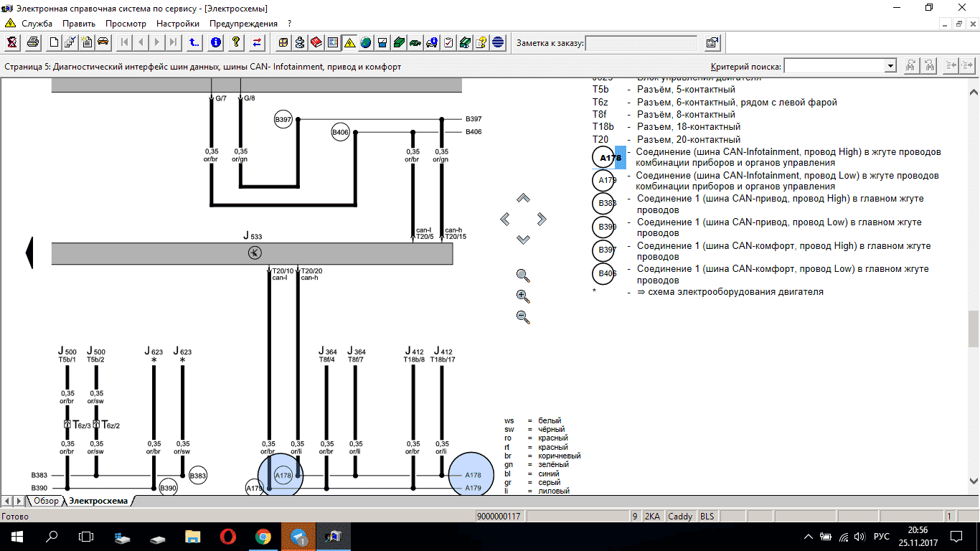980x551 pixels.
Task: Click the zoom in magnifier icon
Action: pyautogui.click(x=523, y=296)
